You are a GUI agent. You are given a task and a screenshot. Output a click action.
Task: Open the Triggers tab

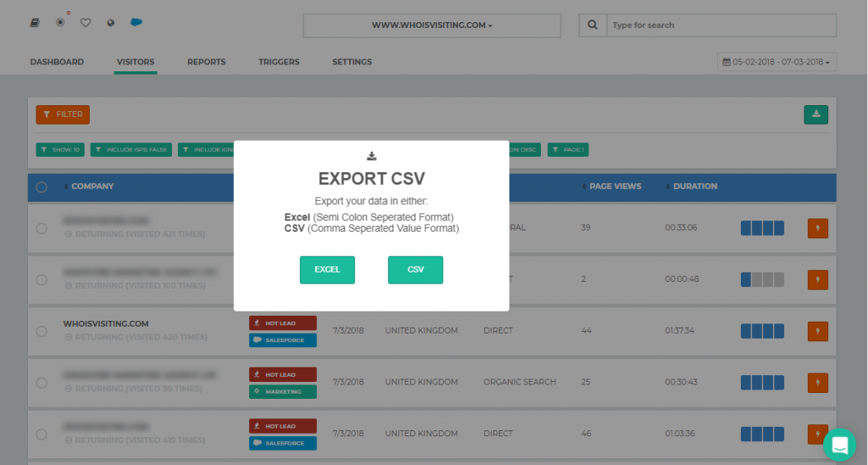279,62
